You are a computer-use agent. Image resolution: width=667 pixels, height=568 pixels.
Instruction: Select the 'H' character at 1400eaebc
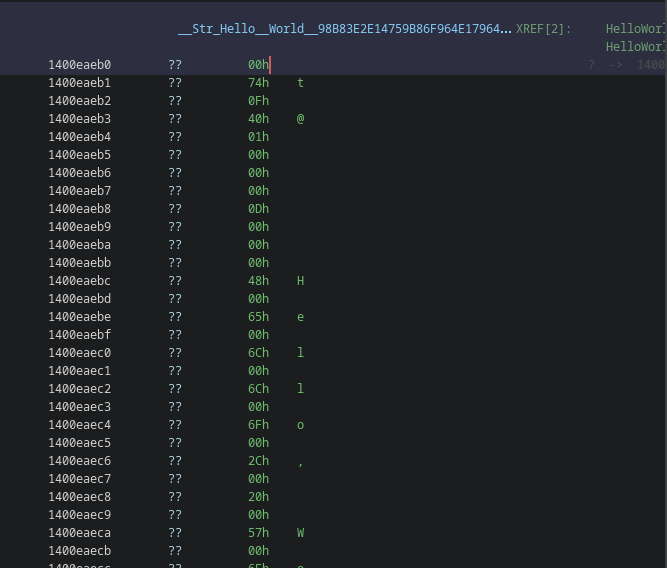point(300,281)
